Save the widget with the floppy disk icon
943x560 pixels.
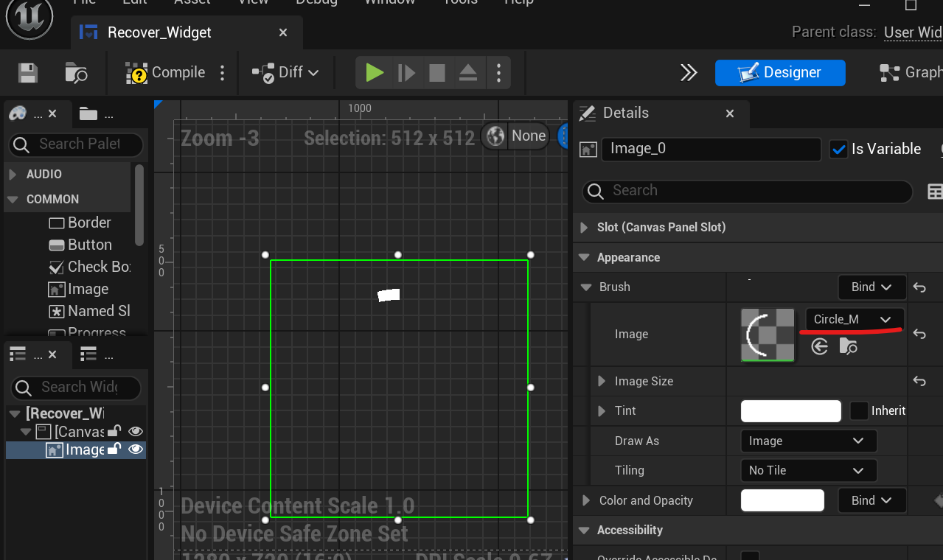click(x=28, y=72)
